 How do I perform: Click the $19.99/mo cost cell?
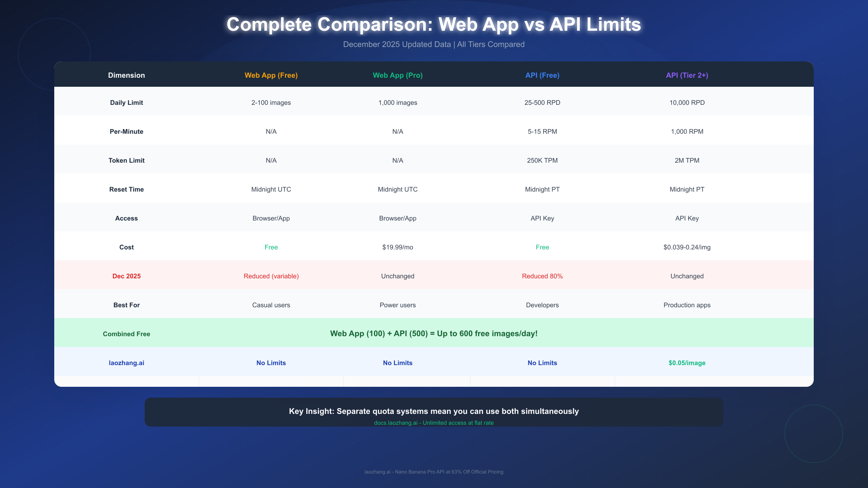[x=397, y=247]
